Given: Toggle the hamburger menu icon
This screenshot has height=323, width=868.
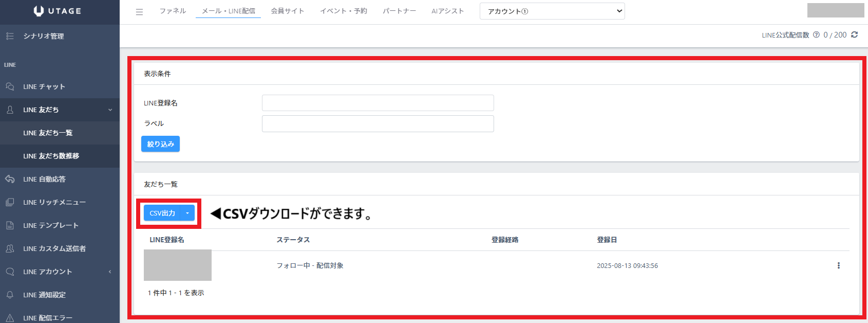Looking at the screenshot, I should click(139, 12).
